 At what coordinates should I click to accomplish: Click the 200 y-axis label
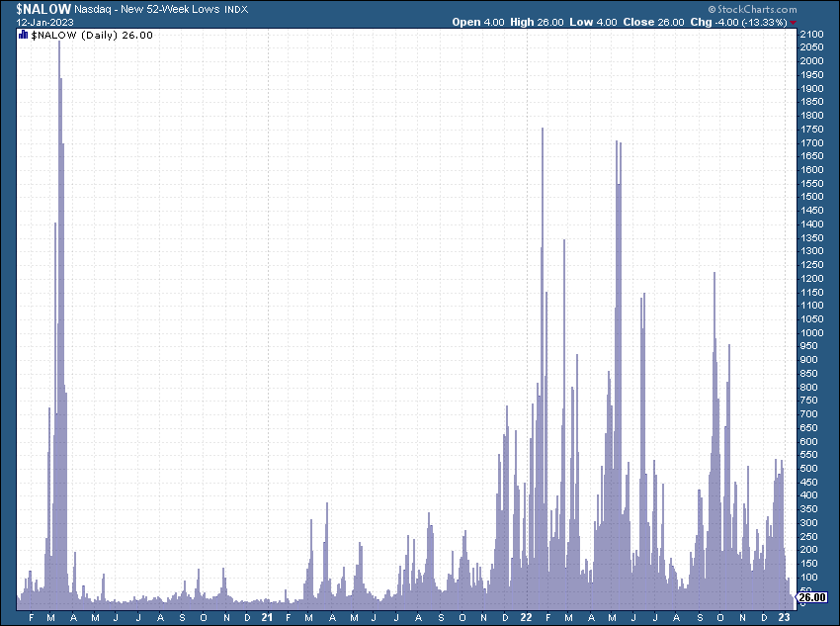click(809, 550)
